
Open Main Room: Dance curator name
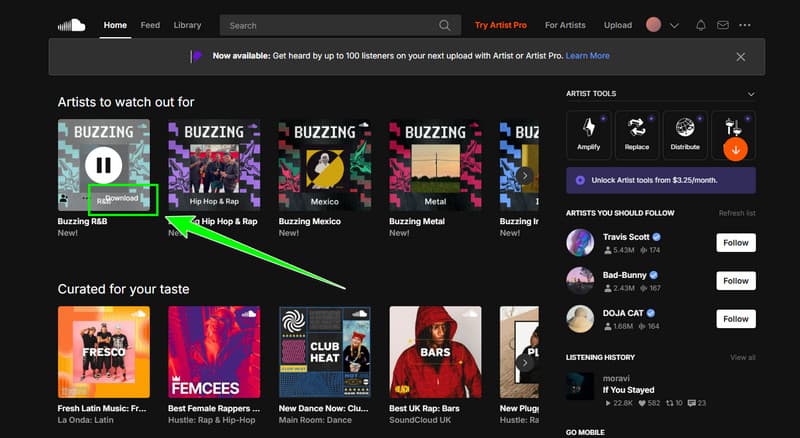(315, 420)
